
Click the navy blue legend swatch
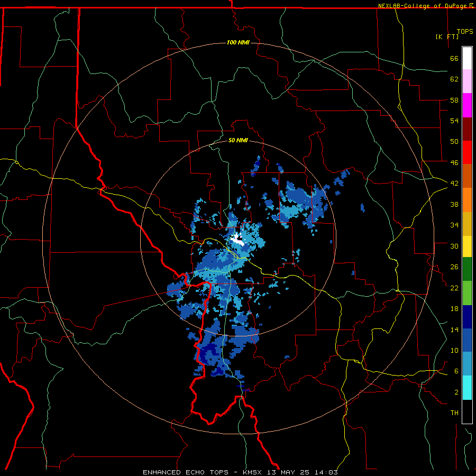coord(467,317)
